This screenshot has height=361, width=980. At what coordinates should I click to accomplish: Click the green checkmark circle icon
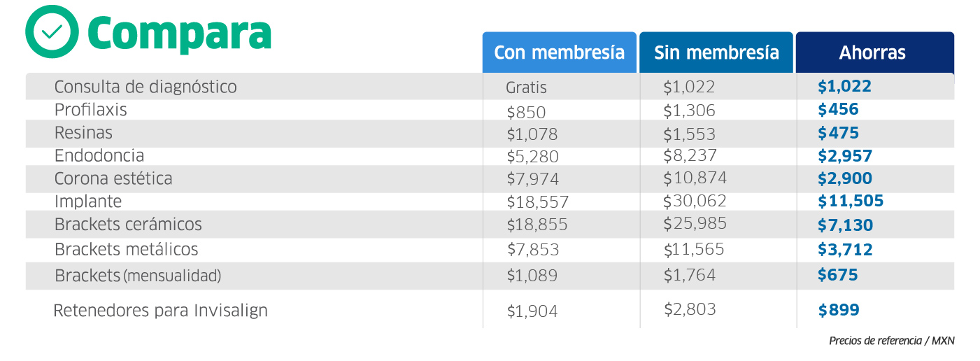coord(53,31)
